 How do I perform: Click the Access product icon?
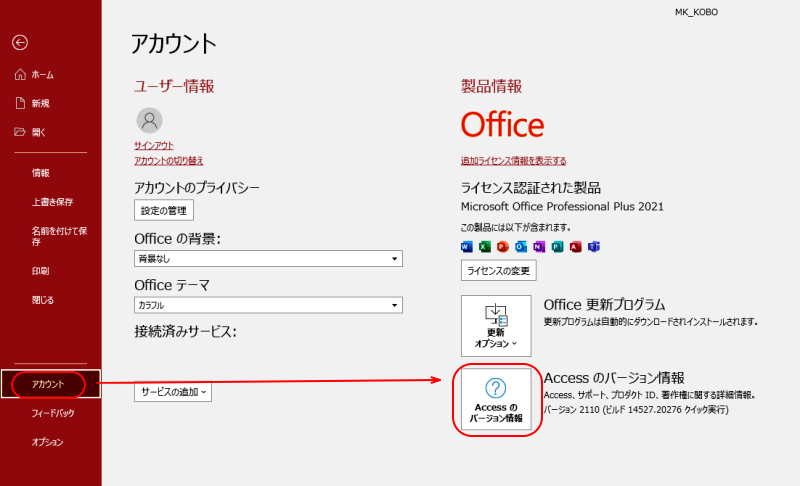[x=576, y=247]
